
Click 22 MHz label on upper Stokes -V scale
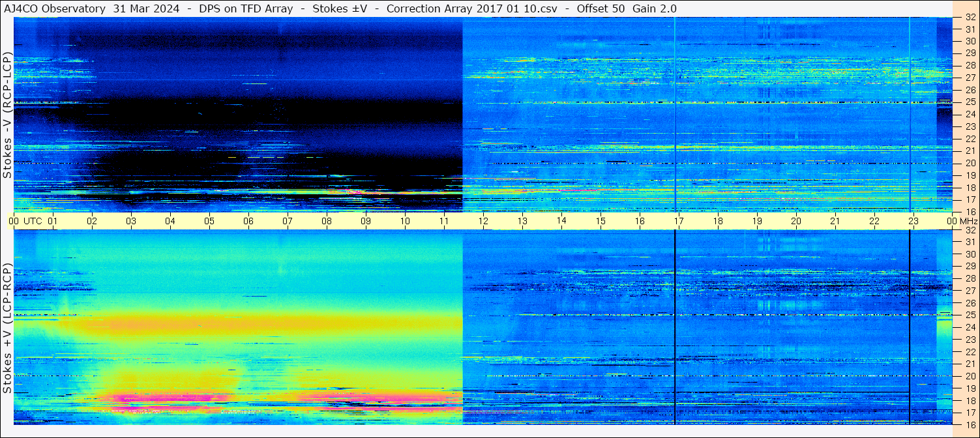970,138
